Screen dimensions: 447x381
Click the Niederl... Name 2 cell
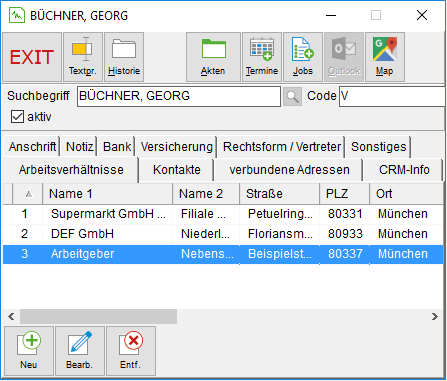click(205, 234)
